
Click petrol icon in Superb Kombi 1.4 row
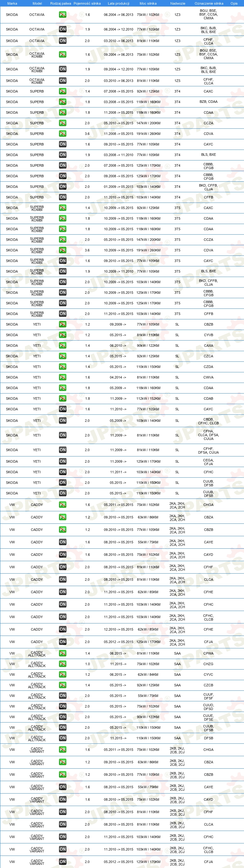(x=62, y=208)
